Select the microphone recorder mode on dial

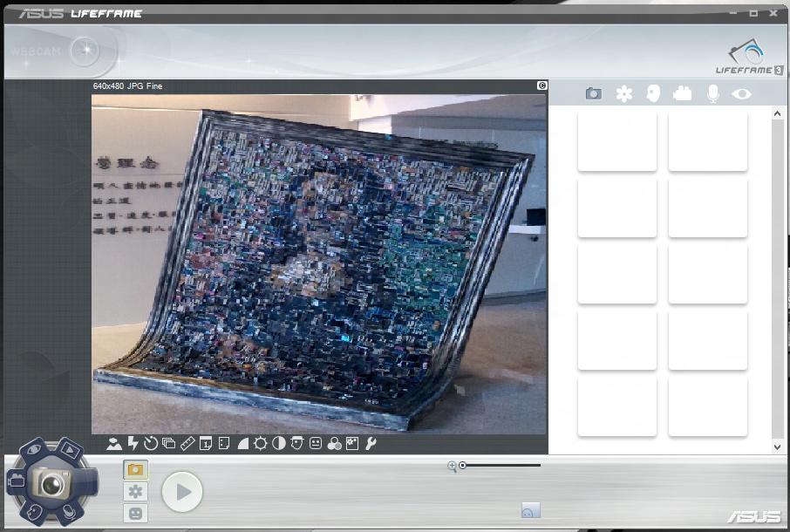[69, 512]
